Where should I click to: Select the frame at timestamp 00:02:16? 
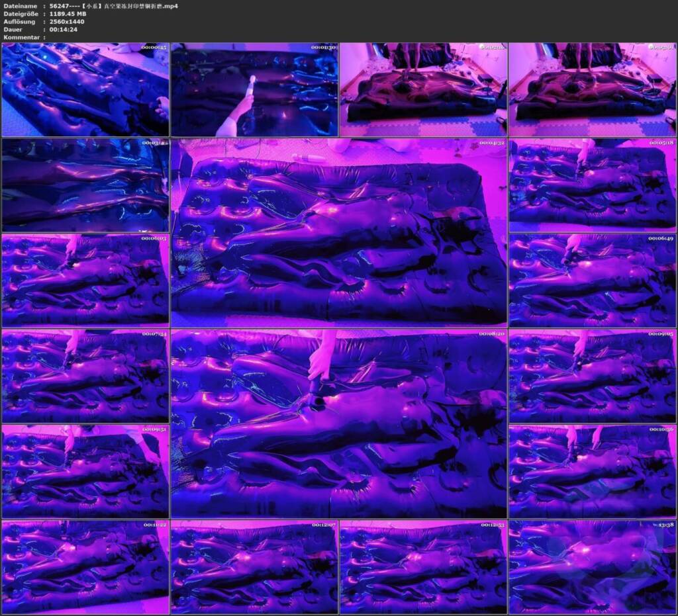(x=423, y=89)
